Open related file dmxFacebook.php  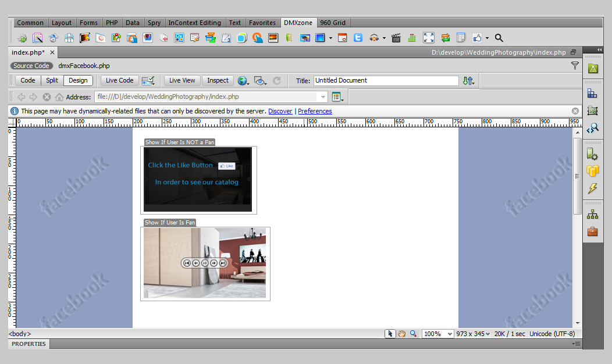coord(84,66)
